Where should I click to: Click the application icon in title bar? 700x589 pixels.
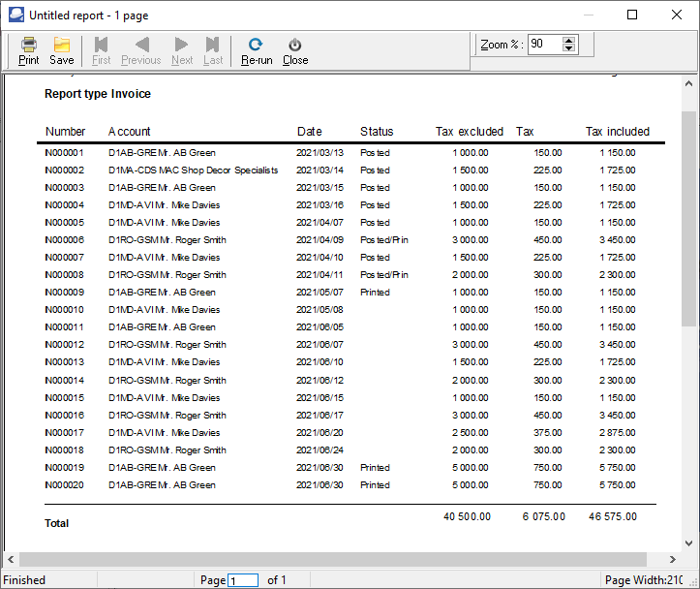[16, 15]
